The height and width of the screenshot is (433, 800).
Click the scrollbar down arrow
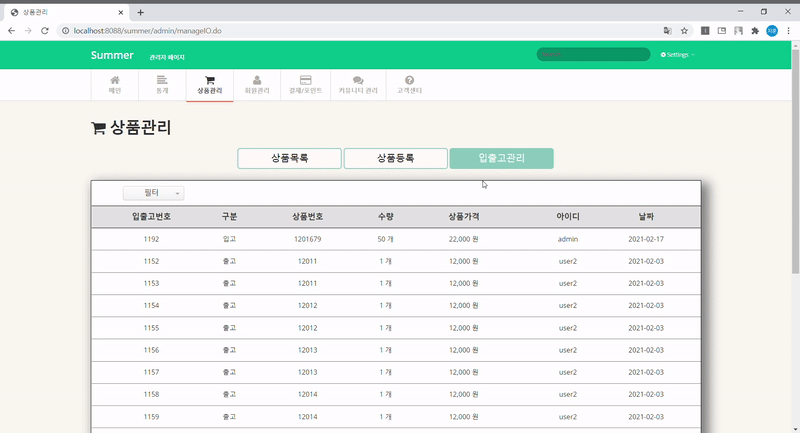(795, 429)
